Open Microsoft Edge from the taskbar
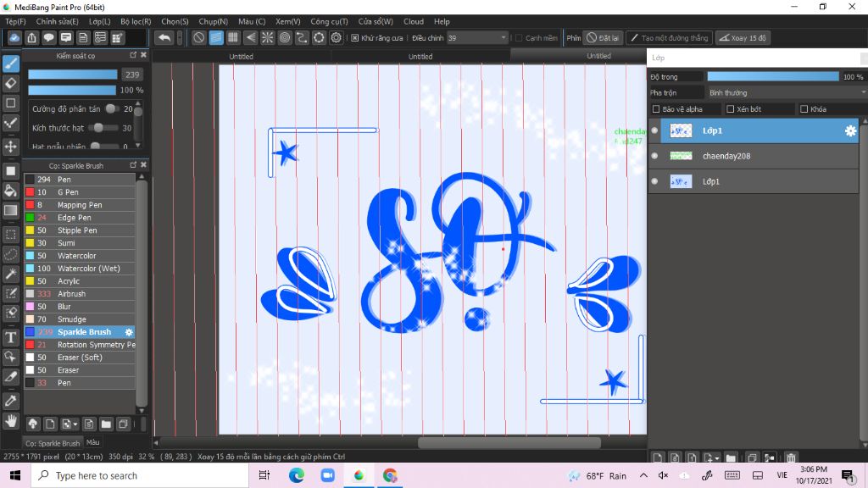This screenshot has height=488, width=868. [296, 475]
